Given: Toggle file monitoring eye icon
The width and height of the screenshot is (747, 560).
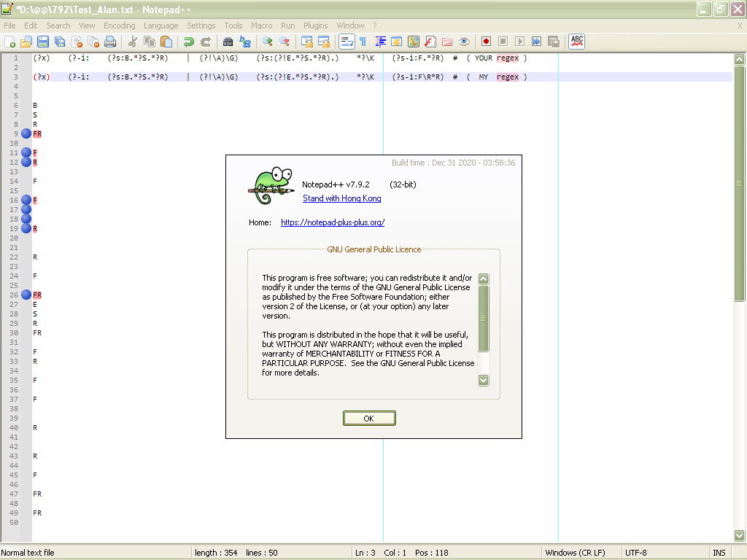Looking at the screenshot, I should point(464,42).
